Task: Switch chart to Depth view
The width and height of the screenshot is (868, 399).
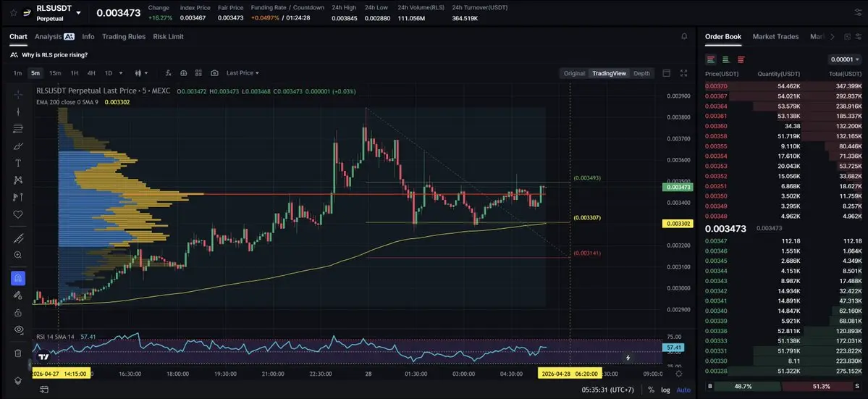Action: click(x=641, y=73)
